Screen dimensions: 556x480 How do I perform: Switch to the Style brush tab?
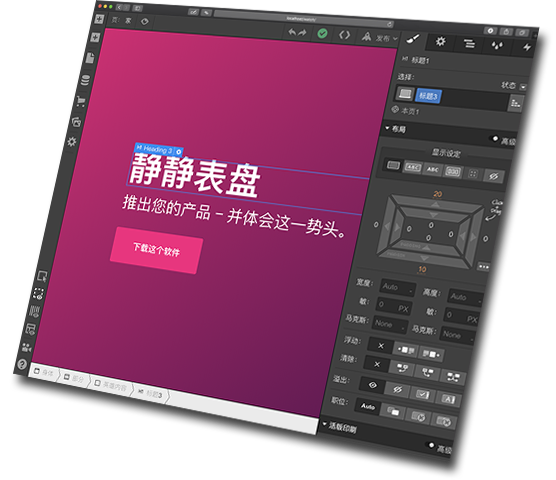coord(412,39)
